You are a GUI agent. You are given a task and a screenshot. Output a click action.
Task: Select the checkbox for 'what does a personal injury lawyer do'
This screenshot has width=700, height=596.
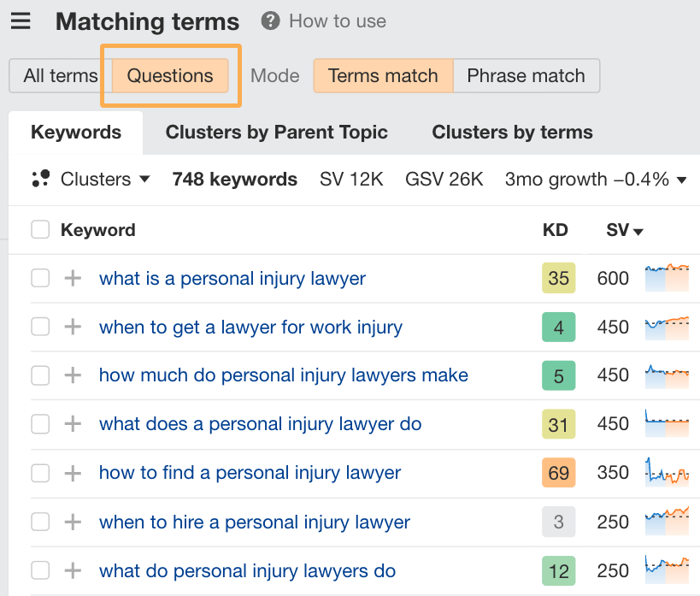(x=39, y=424)
